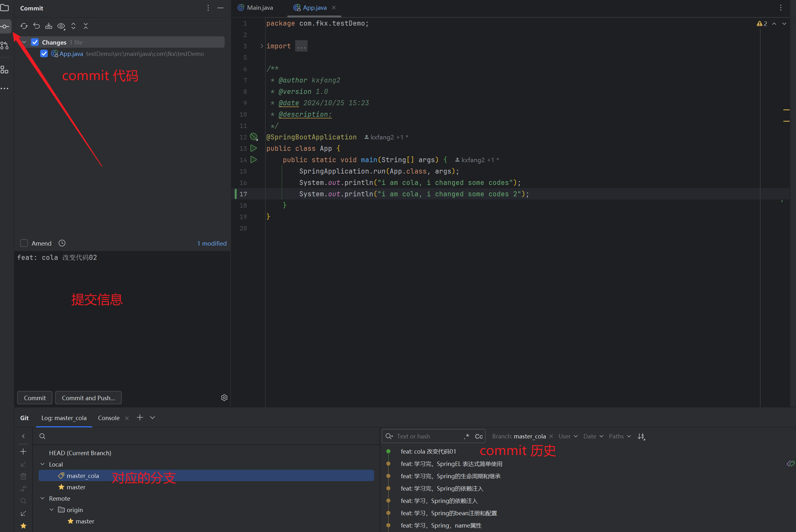Click the Rollback changes icon
The image size is (796, 532).
[x=36, y=26]
